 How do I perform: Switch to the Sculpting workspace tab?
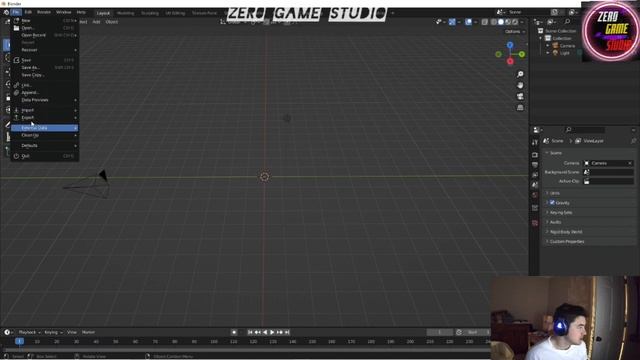coord(150,13)
